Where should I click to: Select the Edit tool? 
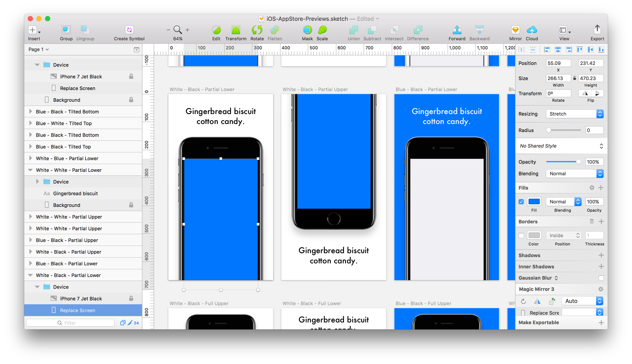(x=216, y=30)
